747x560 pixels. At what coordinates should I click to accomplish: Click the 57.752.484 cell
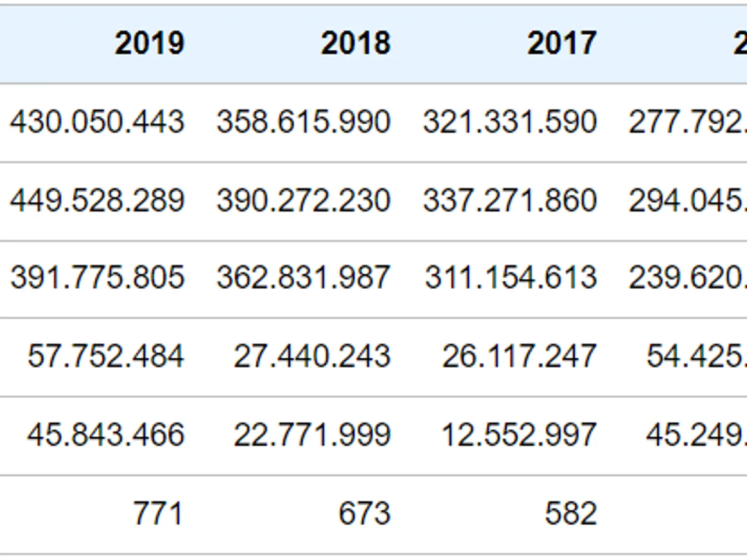[106, 357]
